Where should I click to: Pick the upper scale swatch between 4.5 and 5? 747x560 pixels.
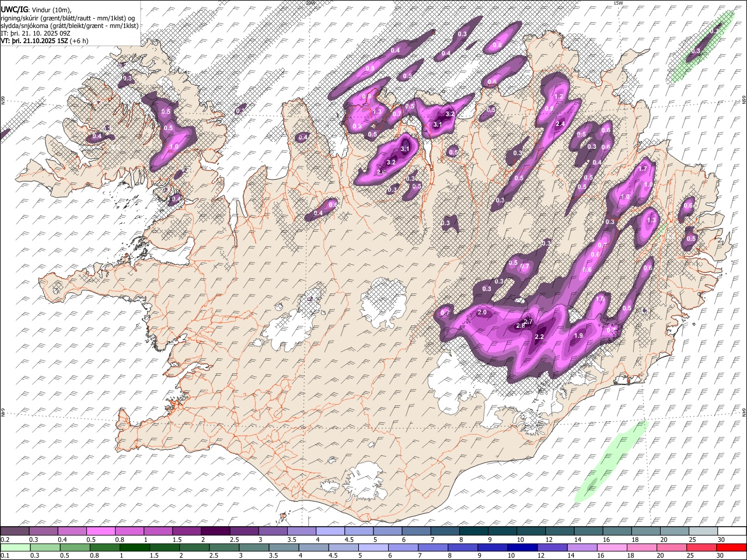click(358, 531)
